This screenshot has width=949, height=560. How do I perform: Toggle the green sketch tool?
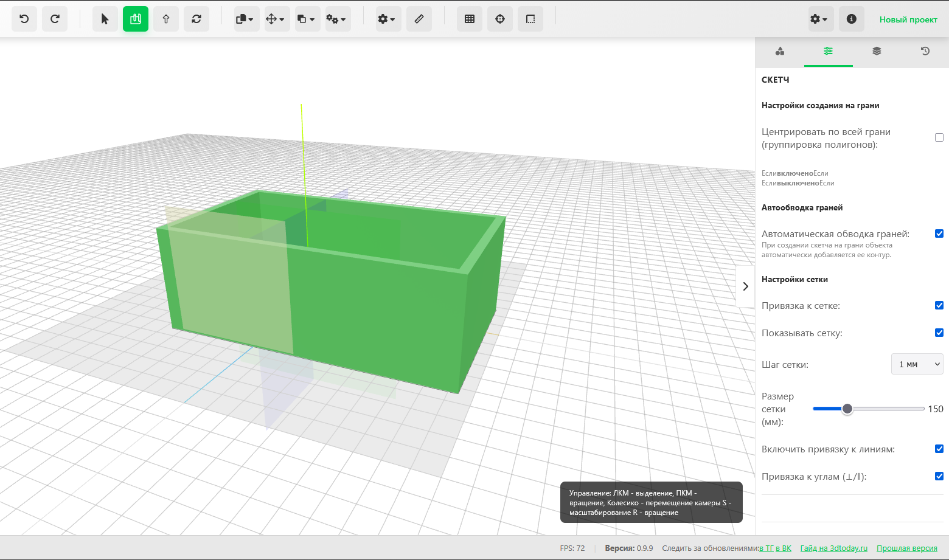pos(136,19)
